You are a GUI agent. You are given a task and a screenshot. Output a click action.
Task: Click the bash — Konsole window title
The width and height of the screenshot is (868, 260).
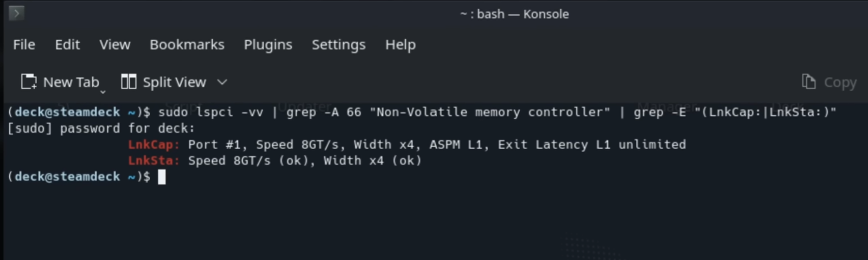click(x=514, y=14)
